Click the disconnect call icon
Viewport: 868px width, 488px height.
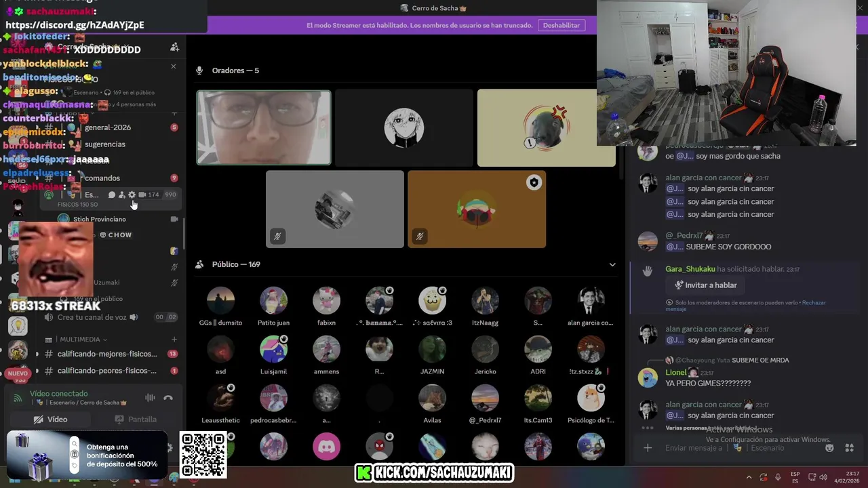pyautogui.click(x=168, y=398)
